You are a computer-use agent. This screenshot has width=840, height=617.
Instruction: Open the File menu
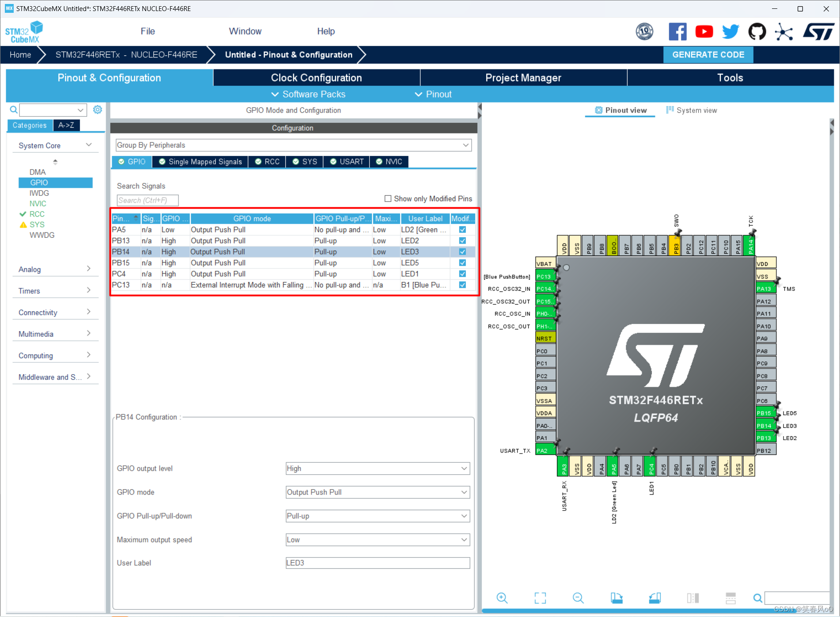(148, 31)
